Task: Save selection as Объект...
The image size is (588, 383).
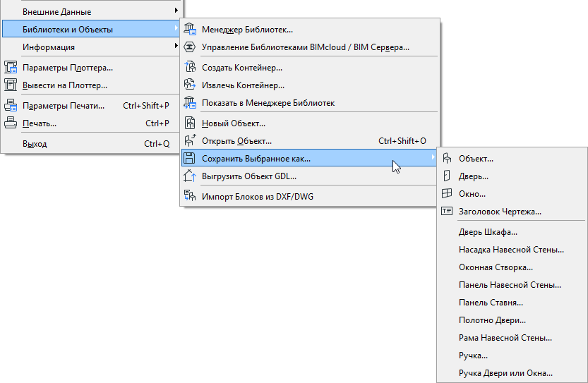Action: click(x=512, y=159)
